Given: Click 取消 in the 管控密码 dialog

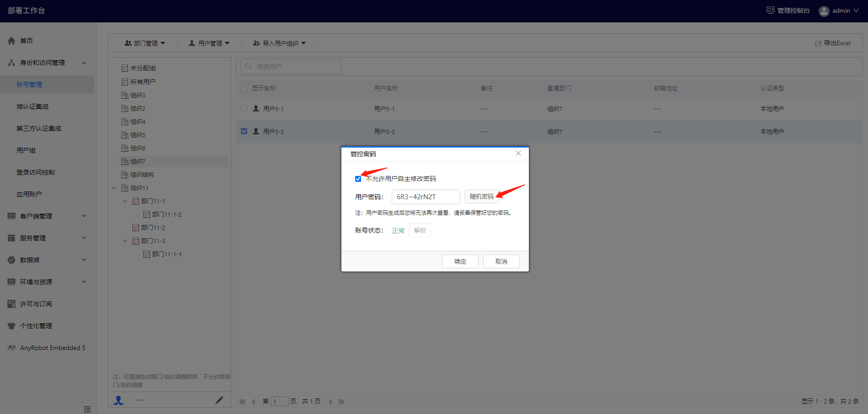Looking at the screenshot, I should click(501, 261).
